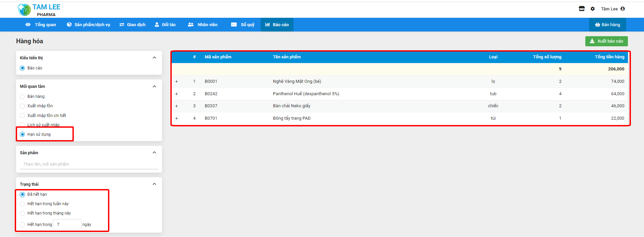Screen dimensions: 644x237
Task: Click the Tam Lee Pharma logo
Action: pyautogui.click(x=39, y=10)
